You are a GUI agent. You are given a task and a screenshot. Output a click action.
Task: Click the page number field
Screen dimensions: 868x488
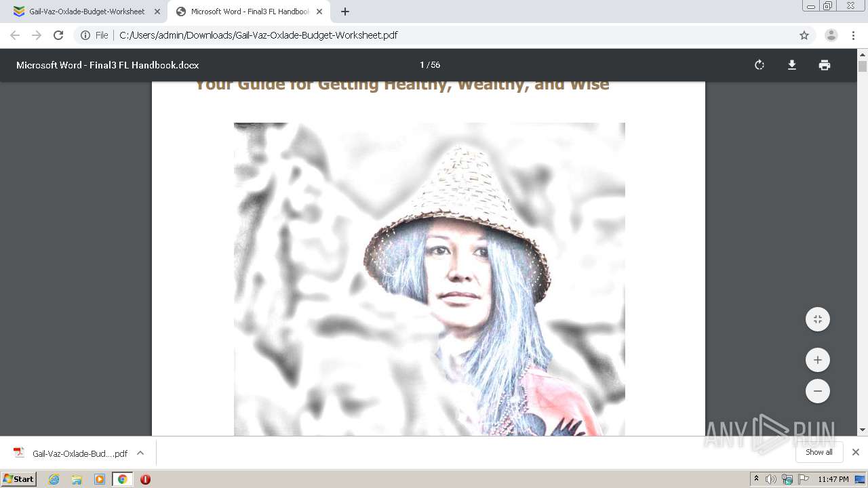[x=422, y=65]
